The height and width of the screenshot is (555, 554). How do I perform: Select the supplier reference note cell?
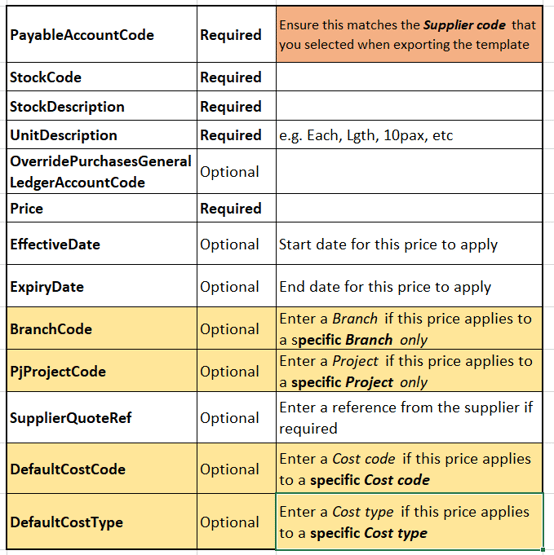(x=409, y=417)
